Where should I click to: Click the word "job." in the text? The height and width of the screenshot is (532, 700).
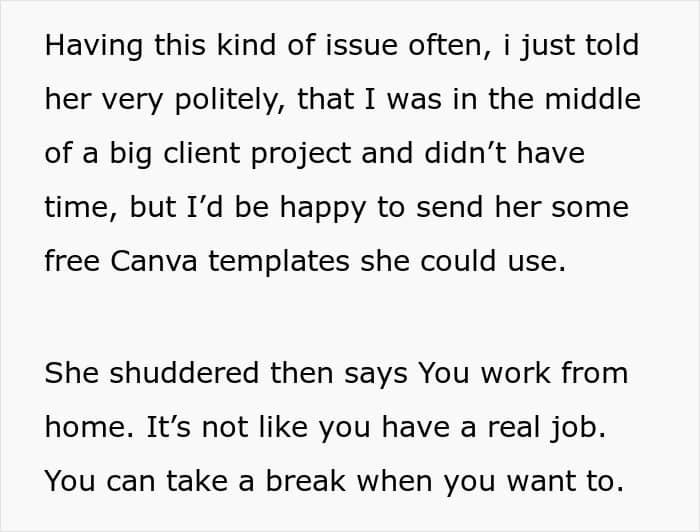579,428
